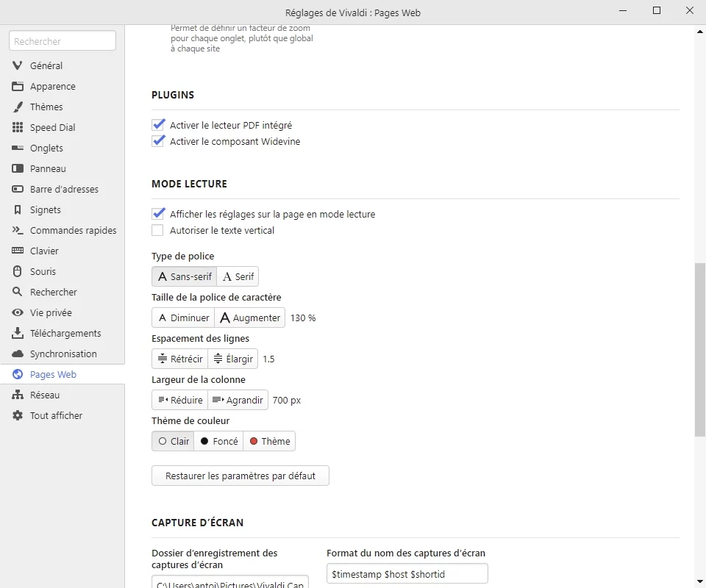The width and height of the screenshot is (706, 588).
Task: Disable the built-in PDF reader checkbox
Action: [x=157, y=125]
